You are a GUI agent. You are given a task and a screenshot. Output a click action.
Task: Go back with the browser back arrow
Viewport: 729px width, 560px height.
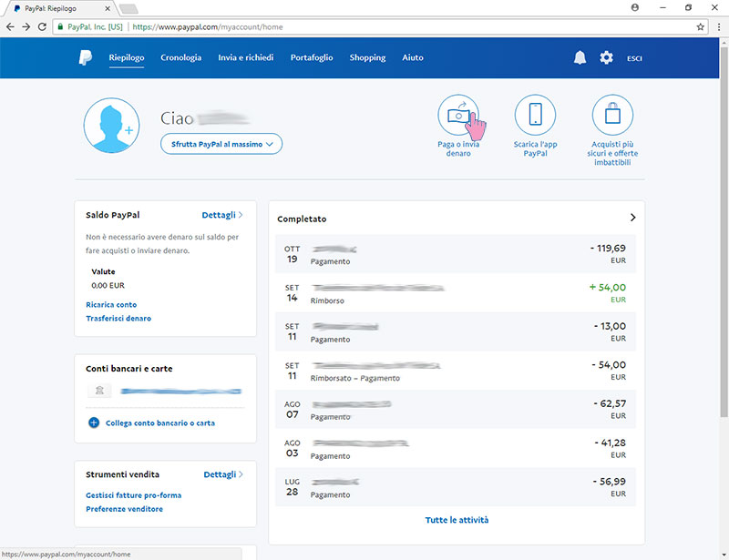10,27
